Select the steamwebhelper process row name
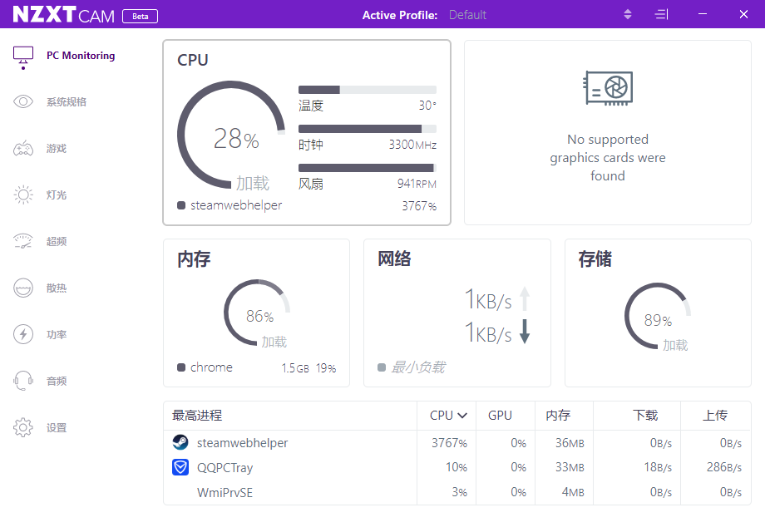 tap(243, 443)
